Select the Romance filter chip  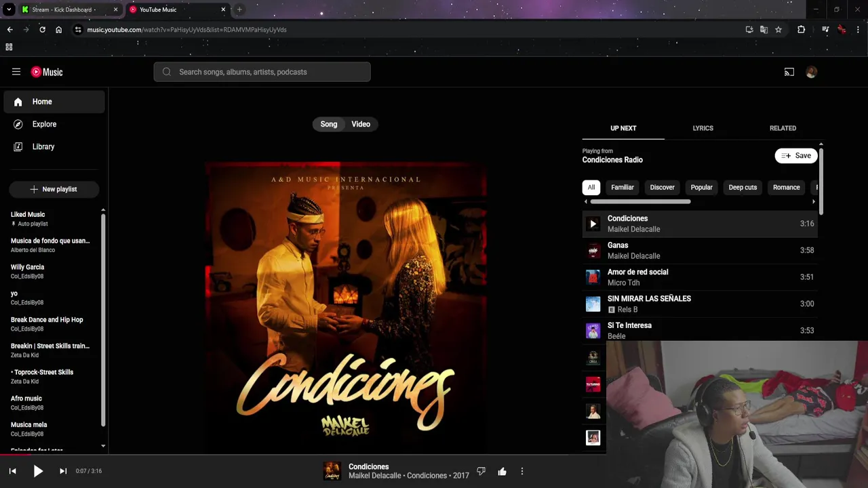click(x=787, y=188)
